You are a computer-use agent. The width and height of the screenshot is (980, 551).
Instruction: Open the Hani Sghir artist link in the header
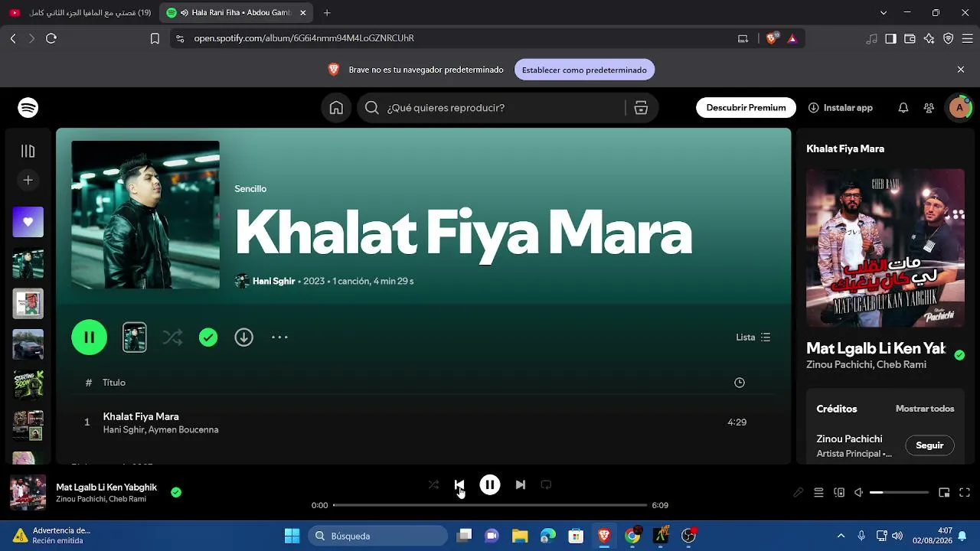click(273, 282)
